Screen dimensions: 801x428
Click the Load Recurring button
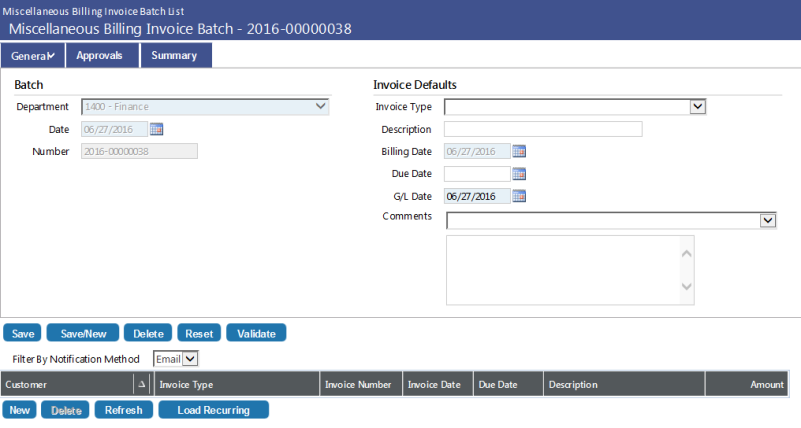click(213, 410)
